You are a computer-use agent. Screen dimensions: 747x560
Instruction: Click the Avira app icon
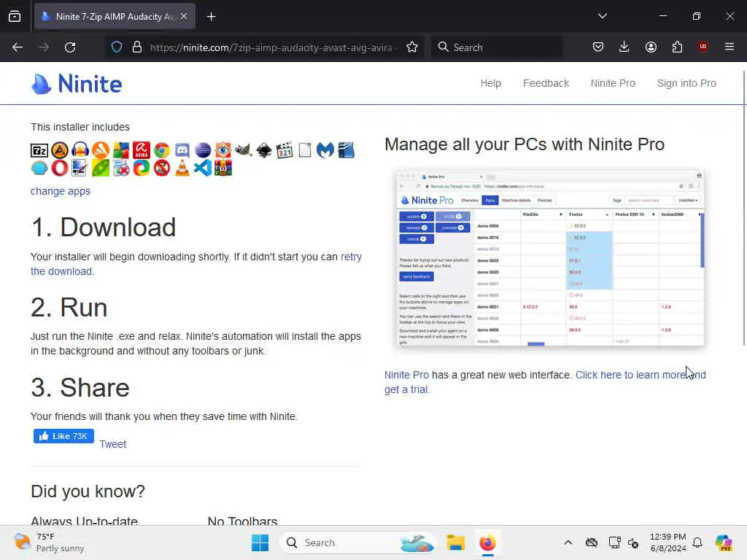click(142, 150)
